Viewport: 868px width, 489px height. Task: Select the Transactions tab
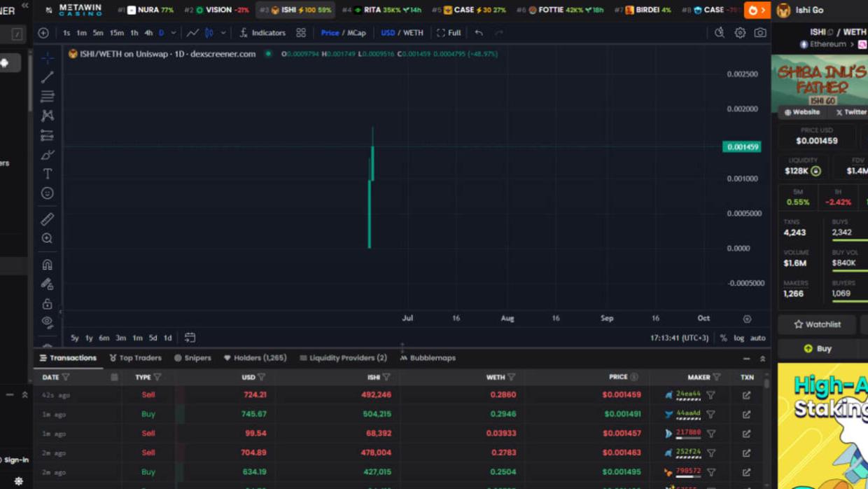pos(68,358)
